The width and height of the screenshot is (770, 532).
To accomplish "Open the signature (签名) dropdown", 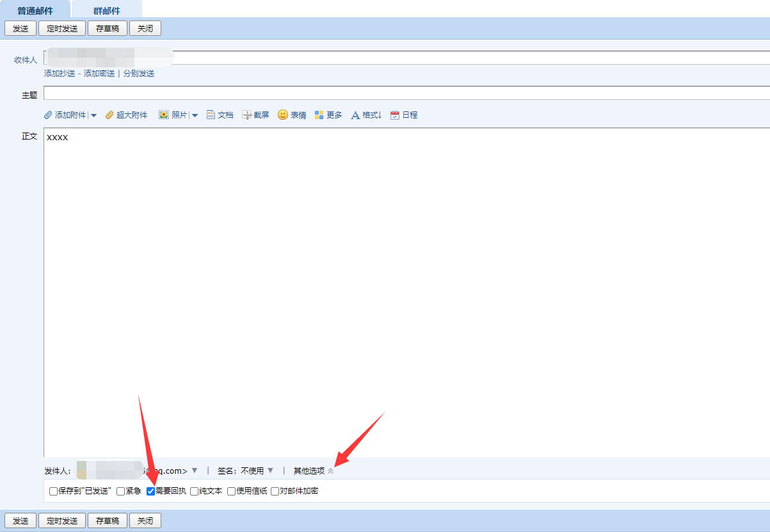I will [270, 471].
